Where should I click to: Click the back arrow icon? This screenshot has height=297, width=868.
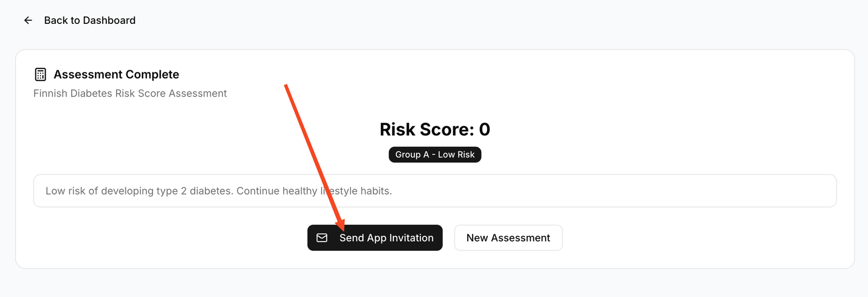coord(28,21)
